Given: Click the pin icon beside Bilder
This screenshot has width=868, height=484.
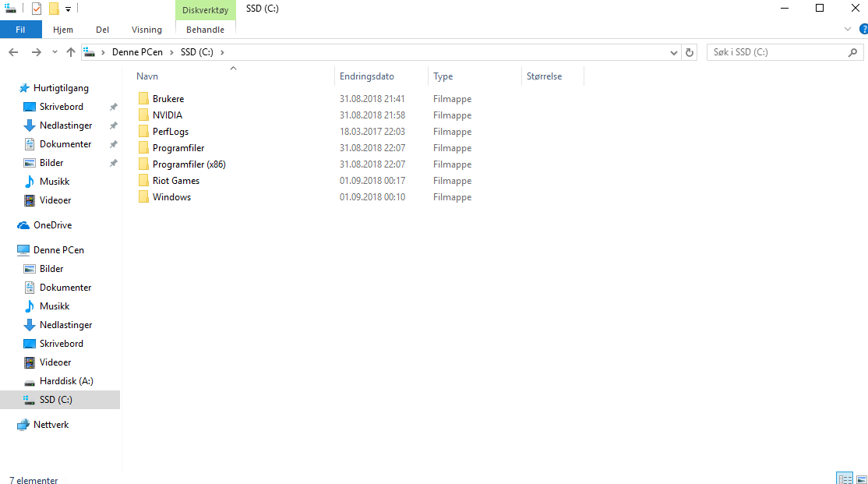Looking at the screenshot, I should (x=114, y=163).
